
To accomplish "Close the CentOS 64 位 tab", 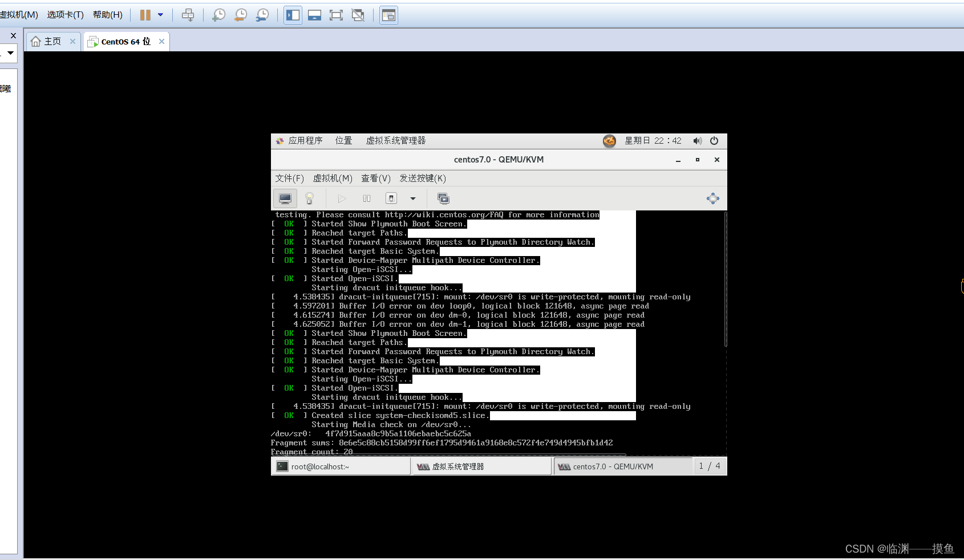I will (161, 41).
